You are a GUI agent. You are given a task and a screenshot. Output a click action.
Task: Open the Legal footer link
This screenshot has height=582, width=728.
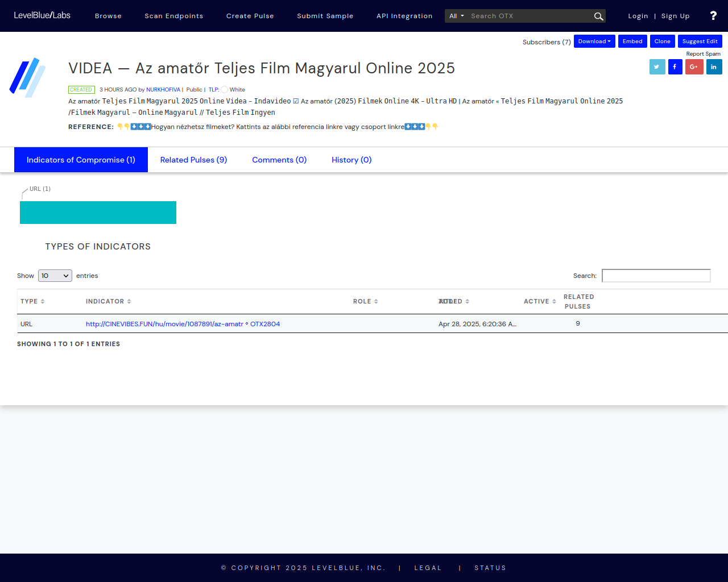[x=428, y=568]
